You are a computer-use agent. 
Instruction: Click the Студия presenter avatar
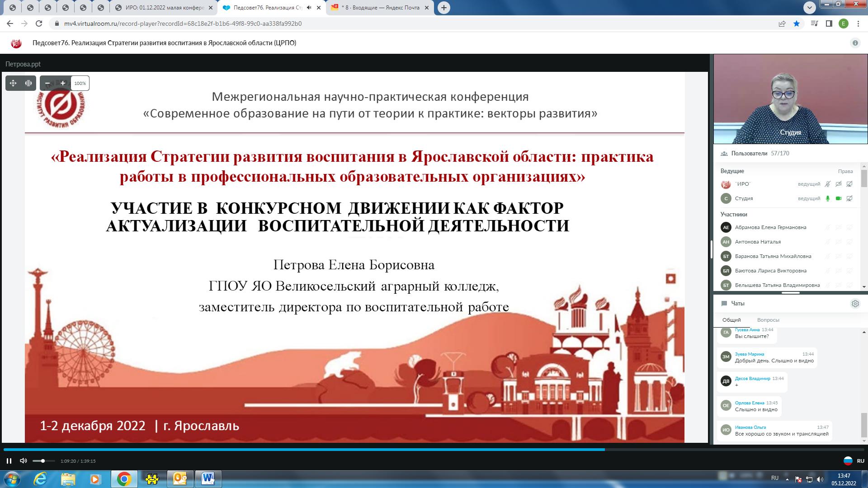726,198
